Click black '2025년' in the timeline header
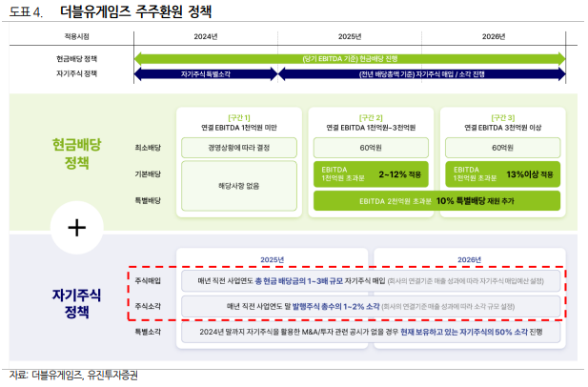The image size is (588, 387). [x=350, y=36]
